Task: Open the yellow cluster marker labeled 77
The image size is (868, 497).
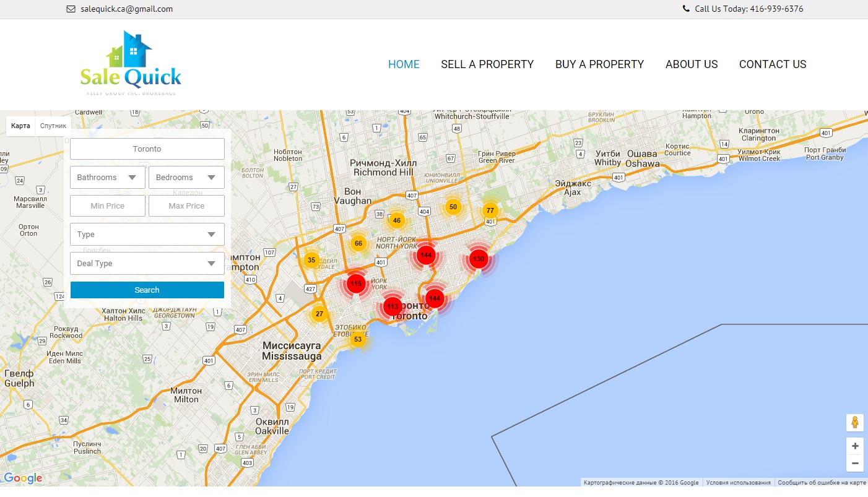Action: [x=490, y=210]
